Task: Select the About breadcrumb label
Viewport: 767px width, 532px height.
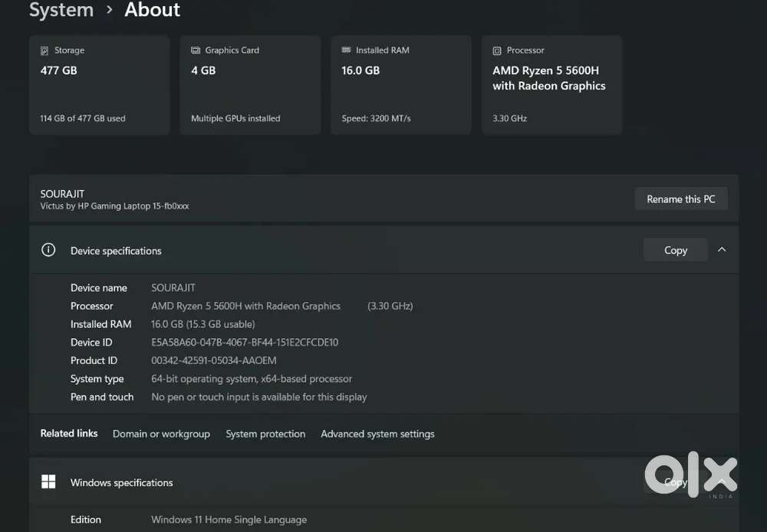Action: 152,11
